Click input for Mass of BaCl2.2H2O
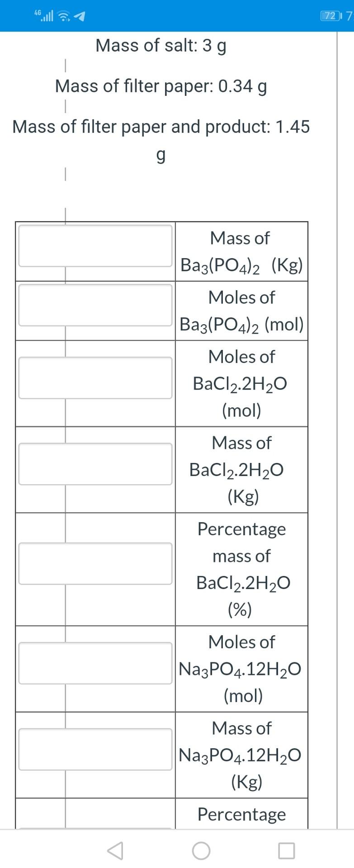The height and width of the screenshot is (868, 354). pos(95,463)
